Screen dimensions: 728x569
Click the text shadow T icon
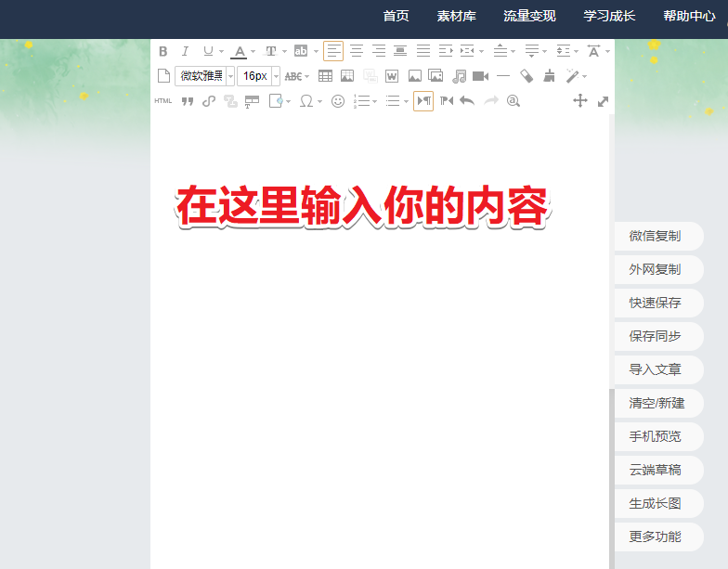(x=271, y=51)
